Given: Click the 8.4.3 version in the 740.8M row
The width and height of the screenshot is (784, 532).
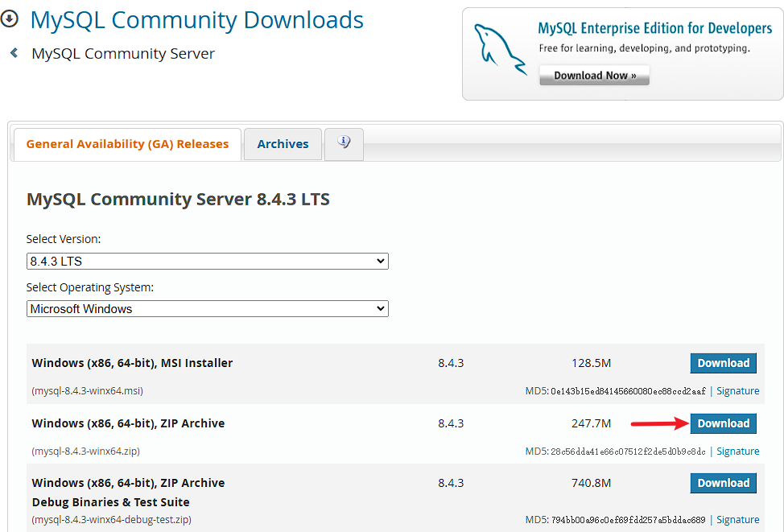Looking at the screenshot, I should click(x=451, y=483).
